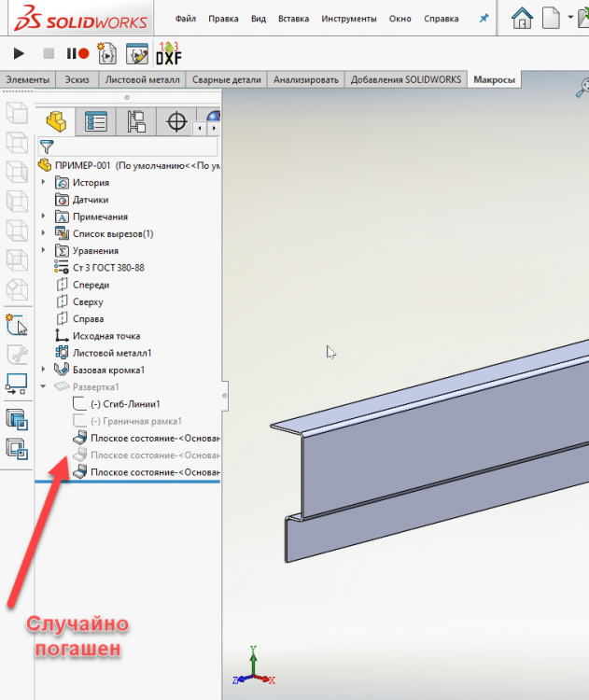Click the tree filter funnel icon
589x700 pixels.
coord(47,147)
